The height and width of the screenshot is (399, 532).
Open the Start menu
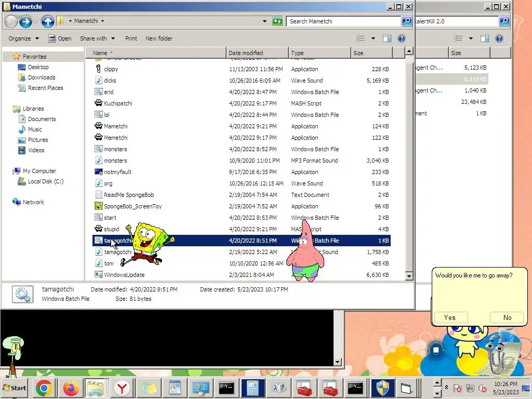pyautogui.click(x=15, y=388)
